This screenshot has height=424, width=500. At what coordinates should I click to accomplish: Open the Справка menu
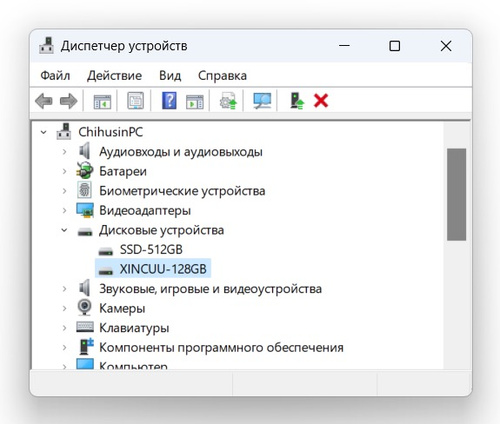222,76
